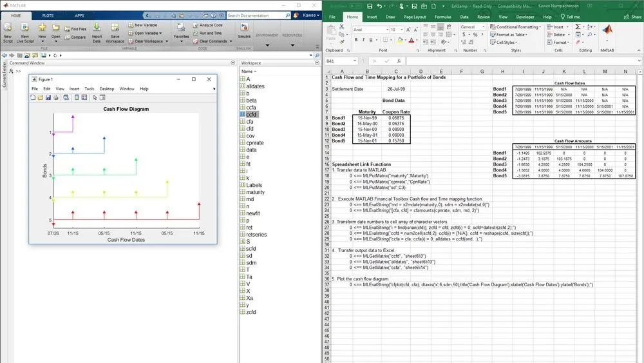Toggle the Figure 1 property inspector panel icon
This screenshot has height=363, width=644.
[102, 97]
